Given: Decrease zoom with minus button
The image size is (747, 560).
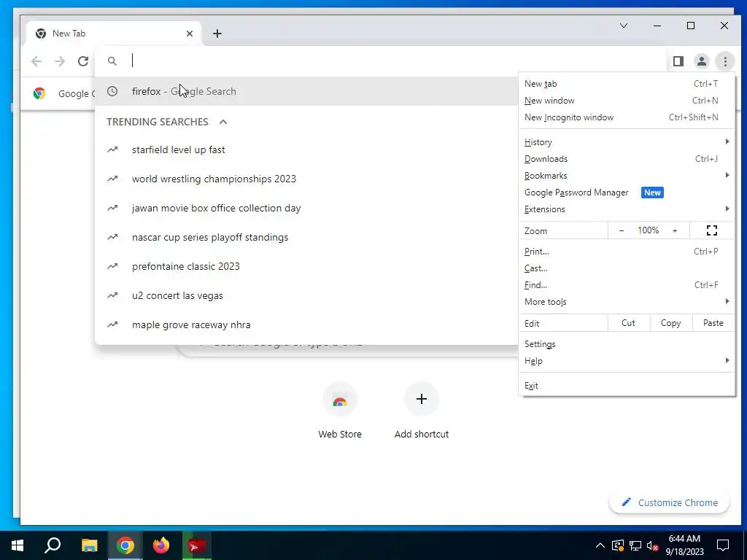Looking at the screenshot, I should [622, 230].
